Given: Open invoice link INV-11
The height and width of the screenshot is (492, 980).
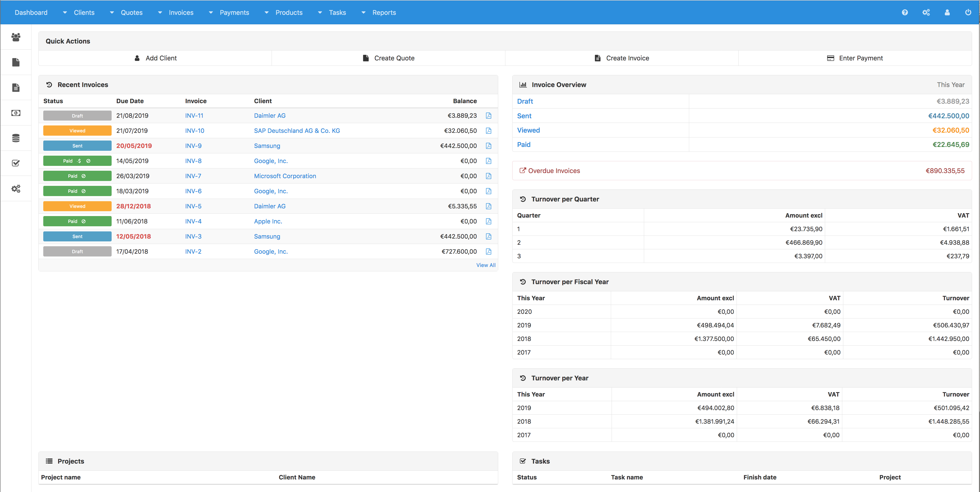Looking at the screenshot, I should pyautogui.click(x=194, y=116).
